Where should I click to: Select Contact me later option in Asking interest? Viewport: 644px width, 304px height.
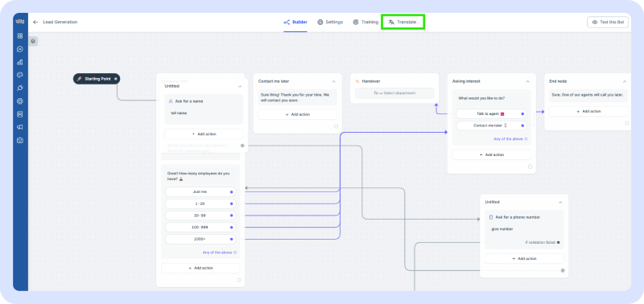(x=492, y=125)
